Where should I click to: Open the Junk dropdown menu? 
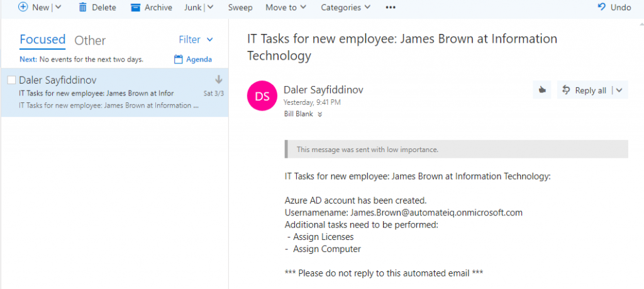[199, 8]
